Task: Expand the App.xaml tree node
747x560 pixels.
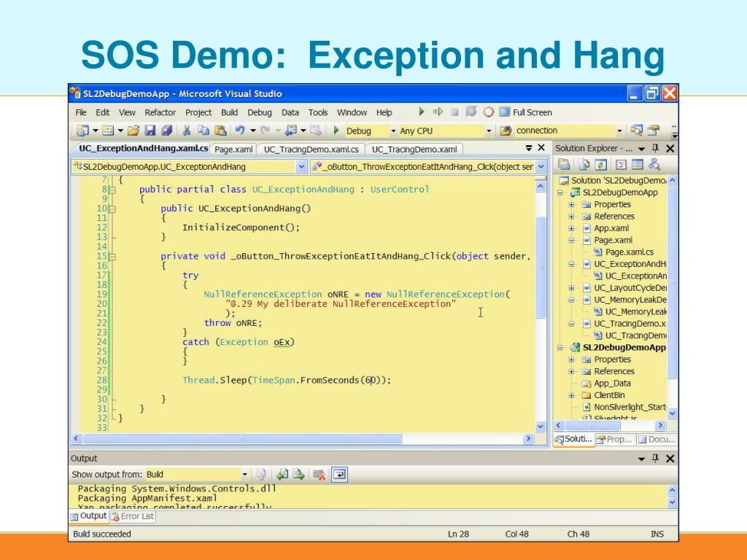Action: tap(571, 228)
